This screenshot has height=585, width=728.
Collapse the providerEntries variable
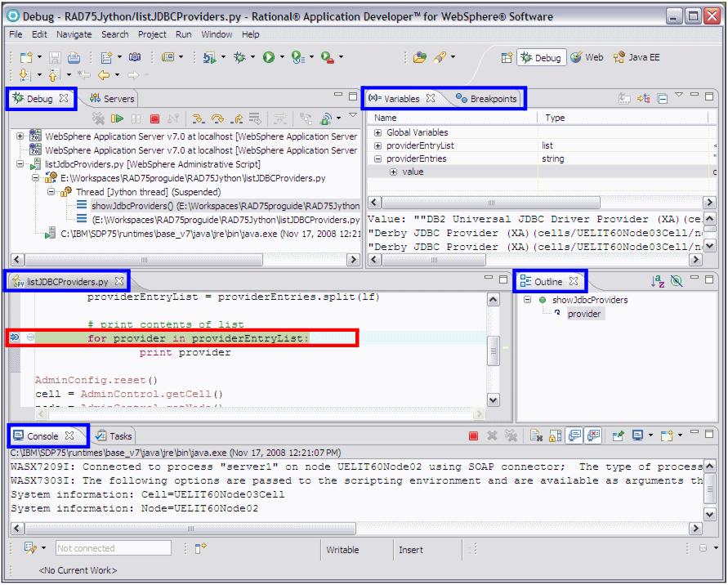click(378, 159)
